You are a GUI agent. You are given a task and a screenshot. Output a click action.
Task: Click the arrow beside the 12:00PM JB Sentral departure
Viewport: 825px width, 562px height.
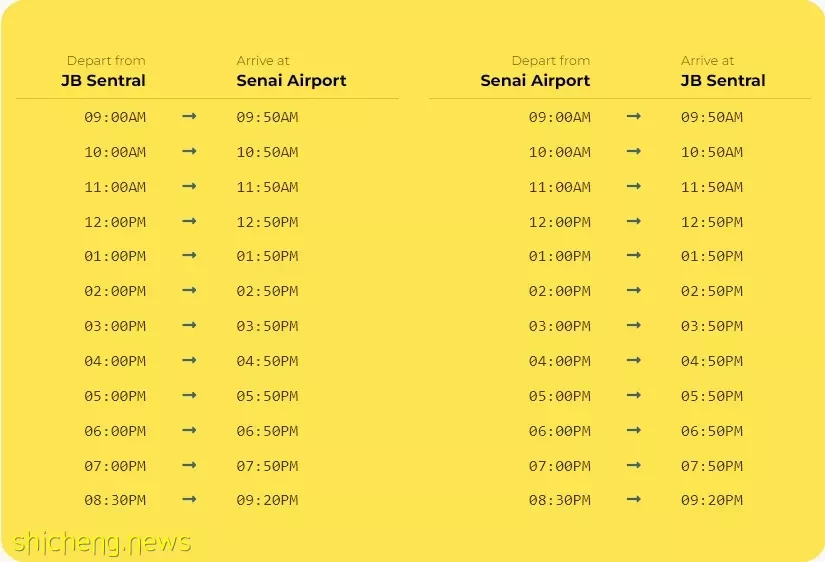189,221
